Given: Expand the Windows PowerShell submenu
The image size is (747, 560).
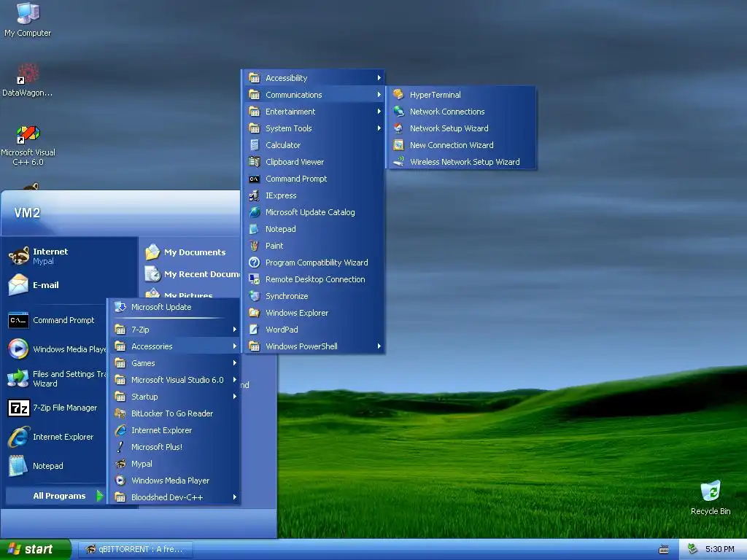Looking at the screenshot, I should [x=314, y=346].
